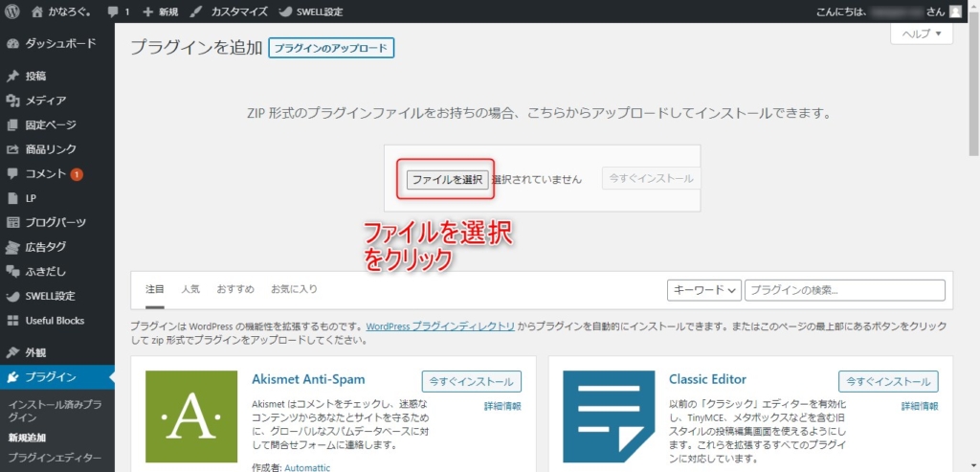
Task: Install the Classic Editor plugin now
Action: 888,381
